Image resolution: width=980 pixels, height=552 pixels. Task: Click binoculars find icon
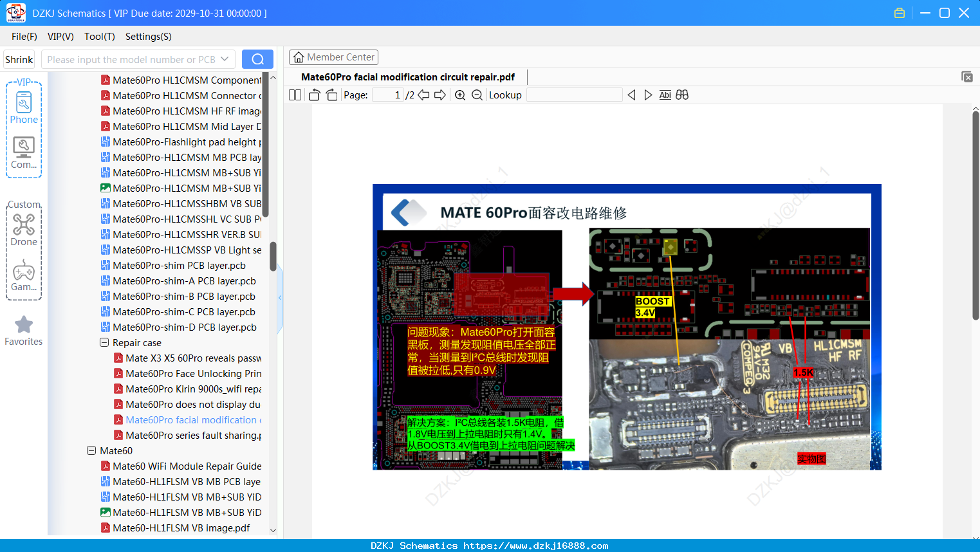tap(682, 95)
